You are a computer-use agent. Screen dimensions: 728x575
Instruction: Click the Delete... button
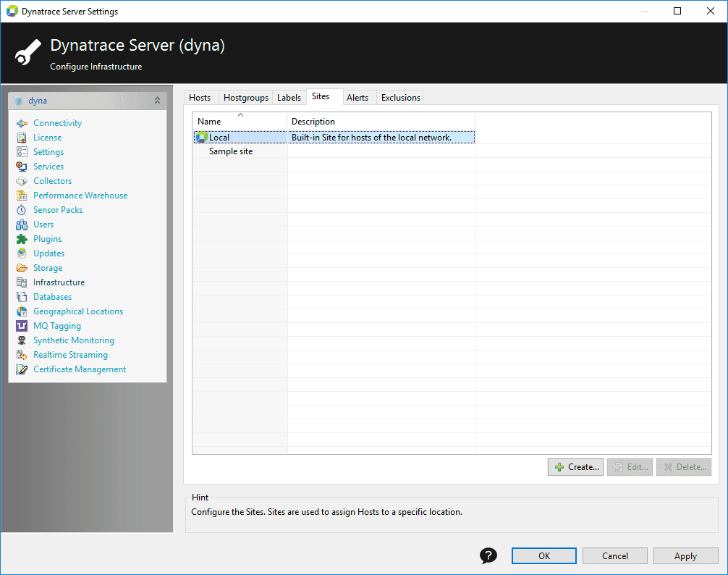[x=684, y=467]
